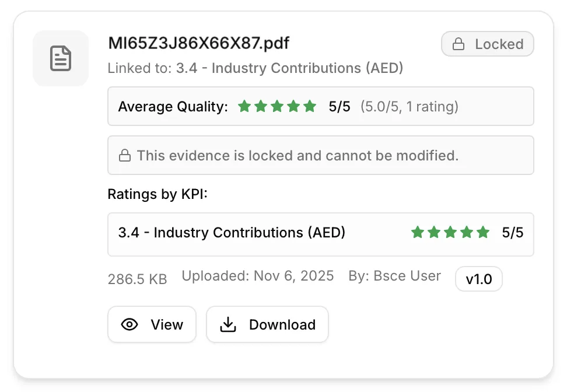567x392 pixels.
Task: Click the Download button
Action: [x=267, y=324]
